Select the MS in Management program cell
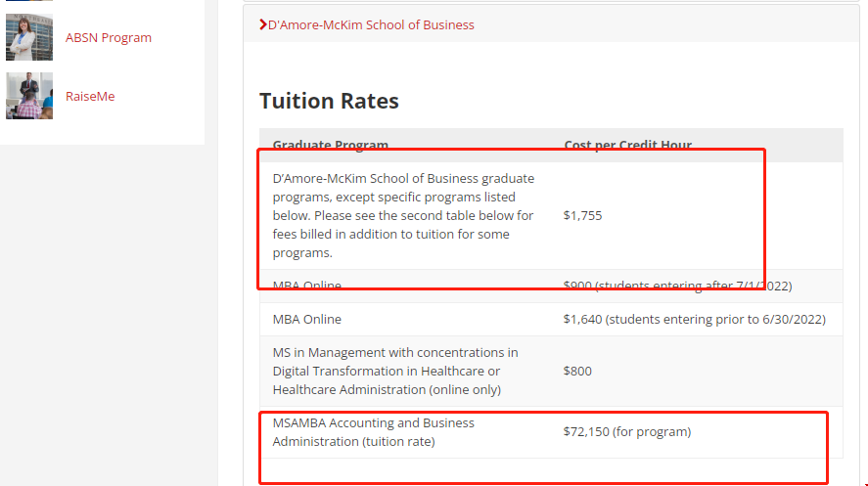Screen dimensions: 868x486 395,371
